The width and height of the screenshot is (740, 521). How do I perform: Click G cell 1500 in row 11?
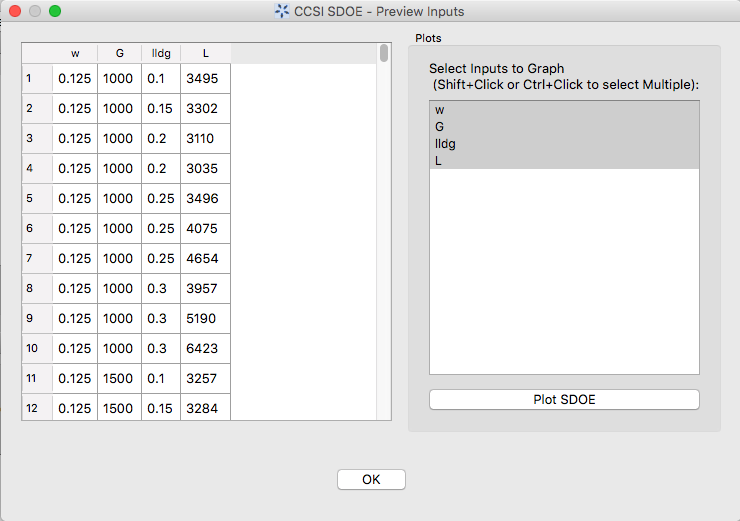(x=119, y=378)
